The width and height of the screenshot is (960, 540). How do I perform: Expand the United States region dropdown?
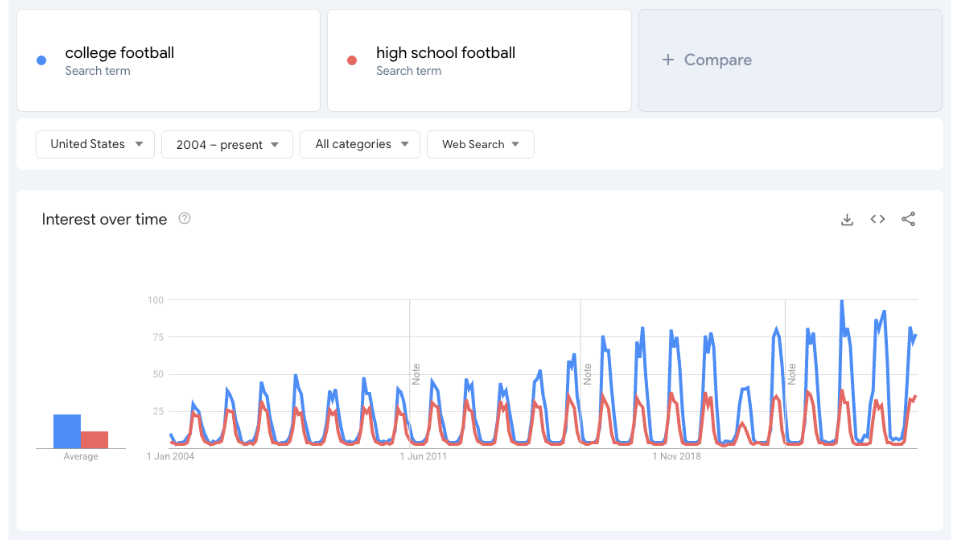(96, 144)
